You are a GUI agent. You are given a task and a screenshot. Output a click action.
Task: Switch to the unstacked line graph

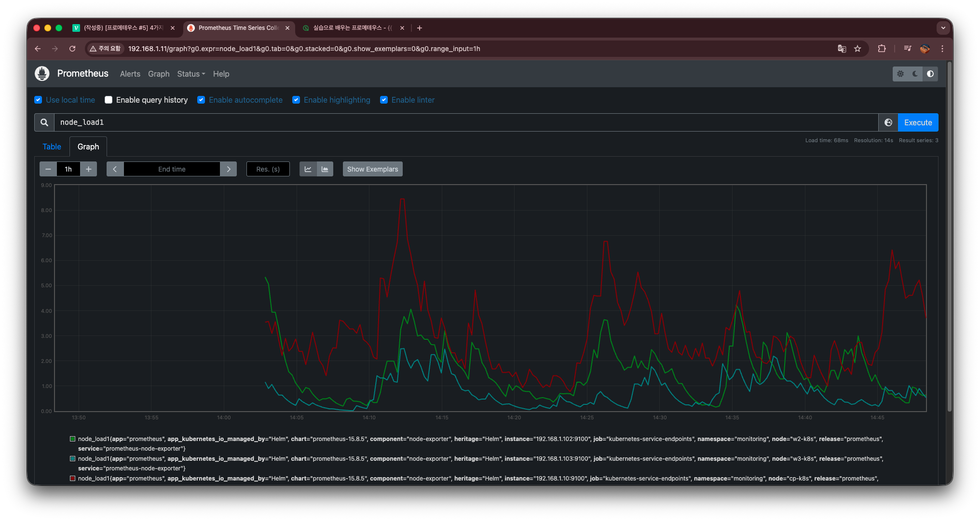coord(308,169)
